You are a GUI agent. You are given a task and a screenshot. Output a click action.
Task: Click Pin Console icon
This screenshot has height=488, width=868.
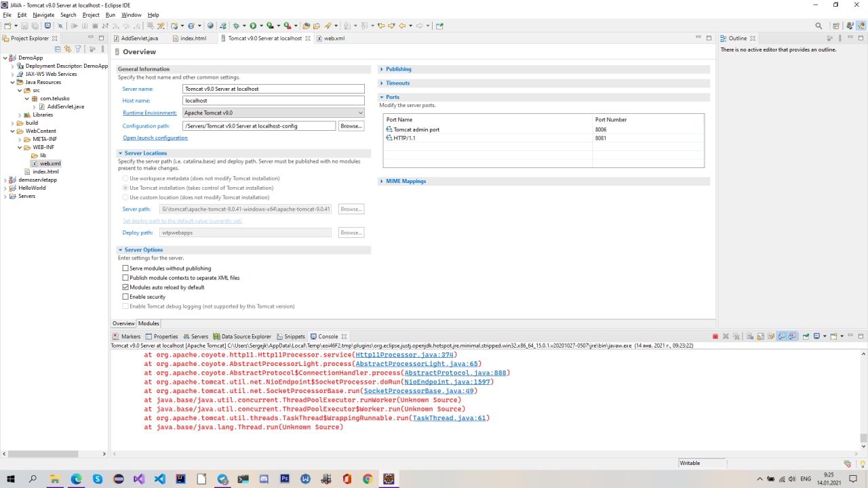806,336
